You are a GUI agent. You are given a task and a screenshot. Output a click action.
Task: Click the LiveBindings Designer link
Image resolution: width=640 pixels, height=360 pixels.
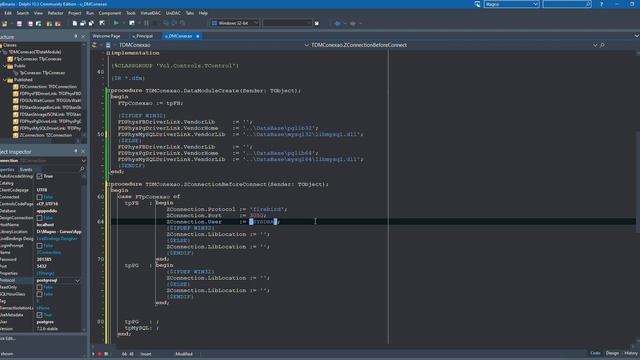coord(57,239)
